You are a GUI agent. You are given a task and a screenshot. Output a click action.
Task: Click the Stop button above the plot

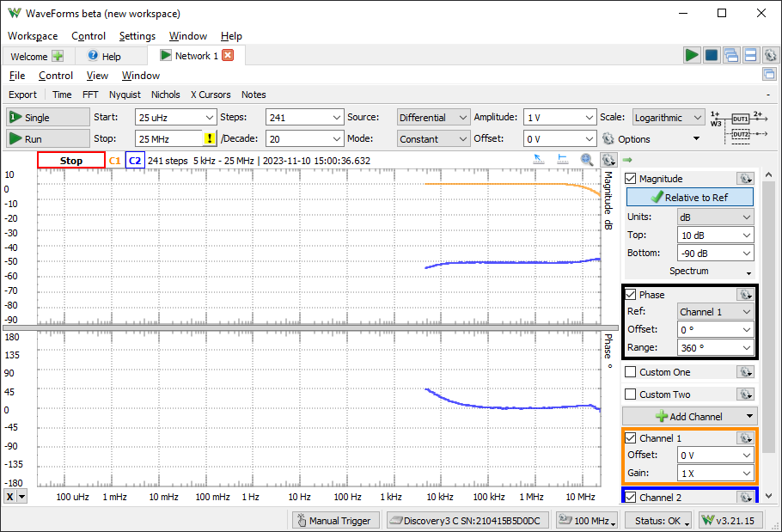click(x=71, y=160)
